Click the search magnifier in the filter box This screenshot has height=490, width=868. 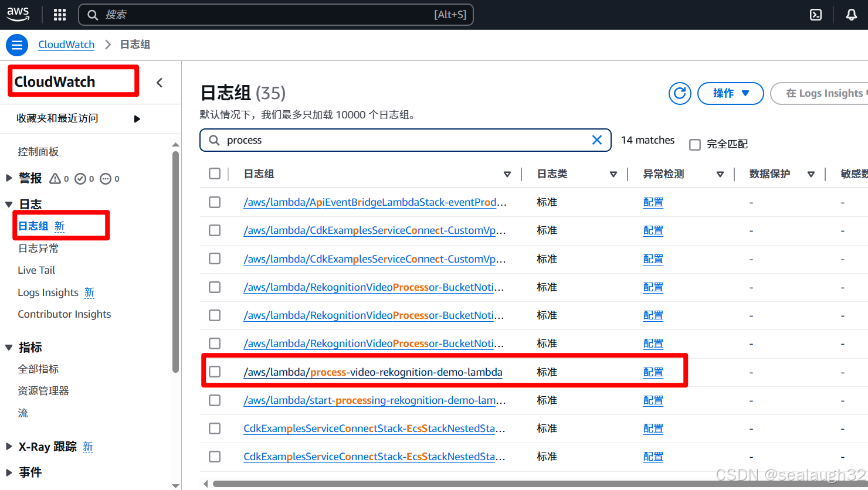[215, 140]
